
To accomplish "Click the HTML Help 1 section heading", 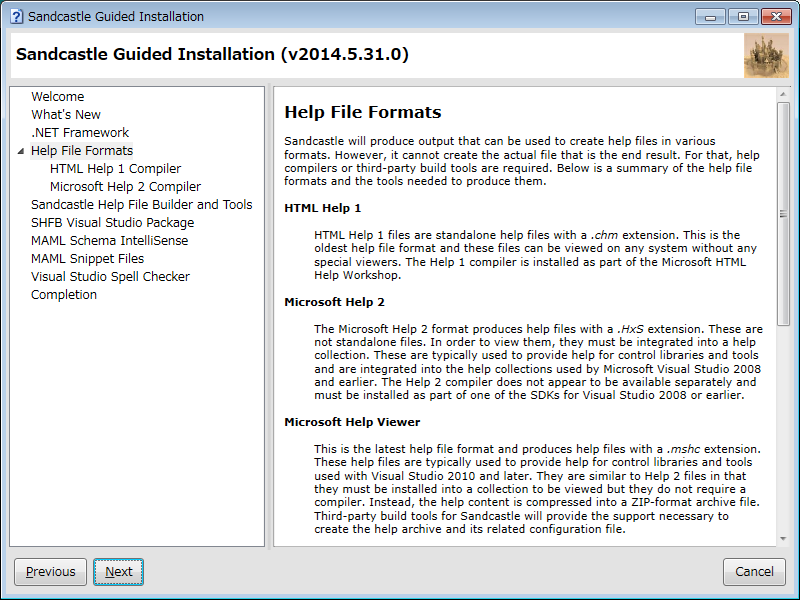I will pyautogui.click(x=322, y=208).
